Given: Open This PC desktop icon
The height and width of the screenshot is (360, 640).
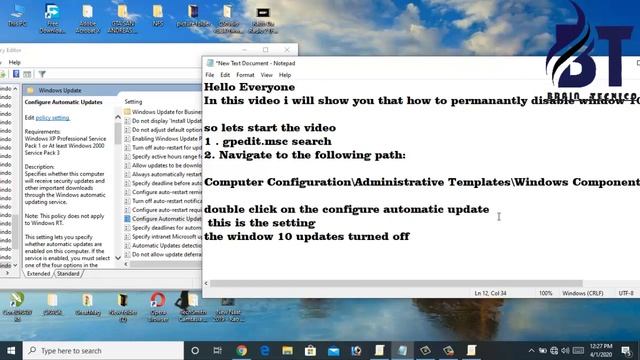Looking at the screenshot, I should (x=18, y=16).
